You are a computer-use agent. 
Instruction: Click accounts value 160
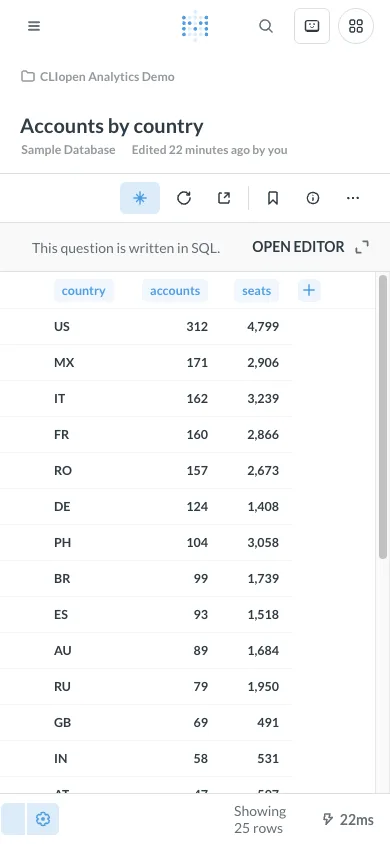[197, 434]
